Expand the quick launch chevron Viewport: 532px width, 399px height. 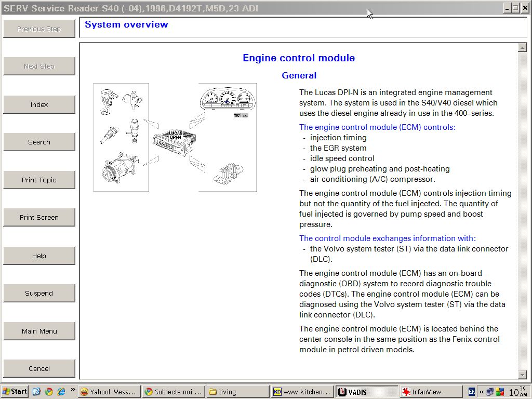(x=73, y=390)
